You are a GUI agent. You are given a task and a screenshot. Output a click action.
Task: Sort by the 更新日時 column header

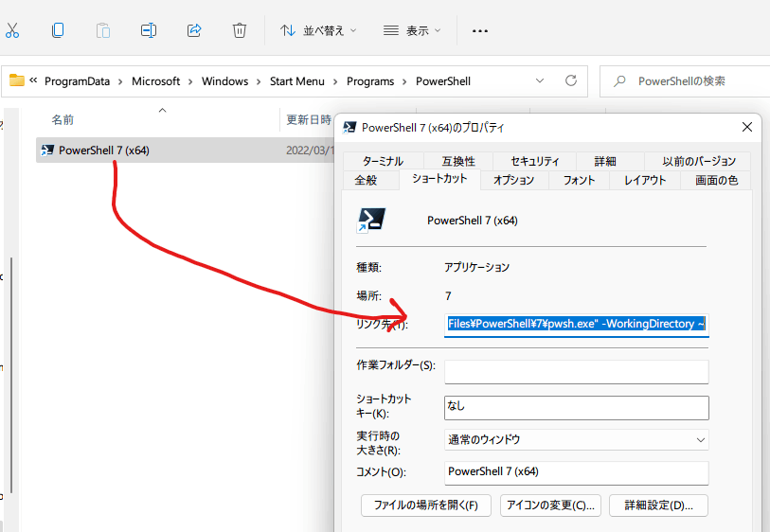[x=309, y=120]
